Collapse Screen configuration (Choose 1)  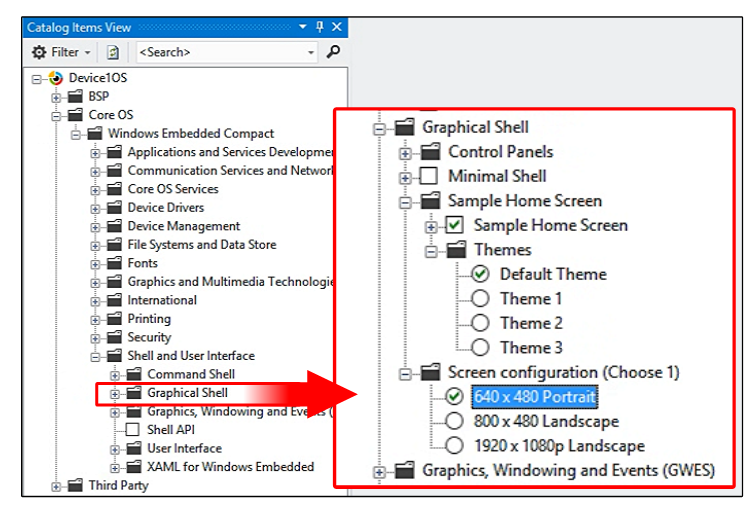405,374
